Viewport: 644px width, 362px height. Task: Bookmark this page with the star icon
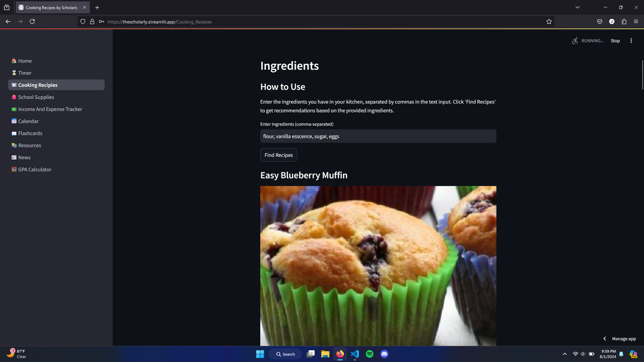549,22
